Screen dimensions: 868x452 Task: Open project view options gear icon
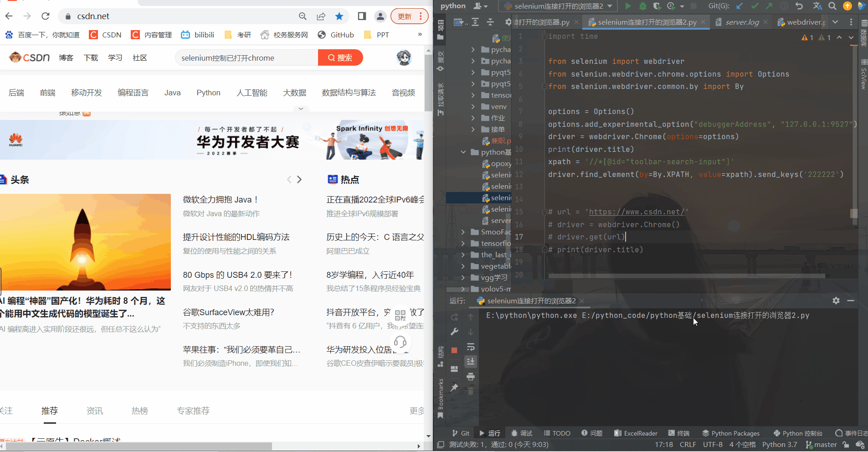(508, 22)
